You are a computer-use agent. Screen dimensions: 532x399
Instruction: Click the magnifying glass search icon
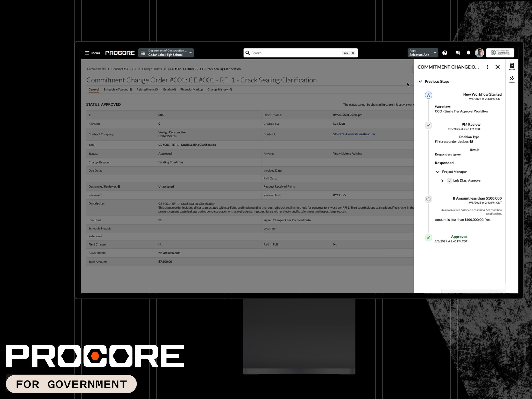[247, 53]
